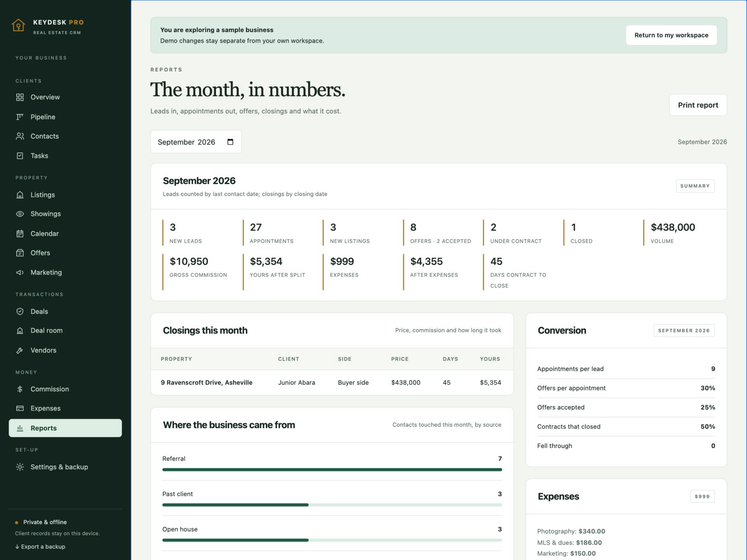Click the 9 Ravenscroft Drive, Asheville row
Viewport: 747px width, 560px height.
point(332,382)
